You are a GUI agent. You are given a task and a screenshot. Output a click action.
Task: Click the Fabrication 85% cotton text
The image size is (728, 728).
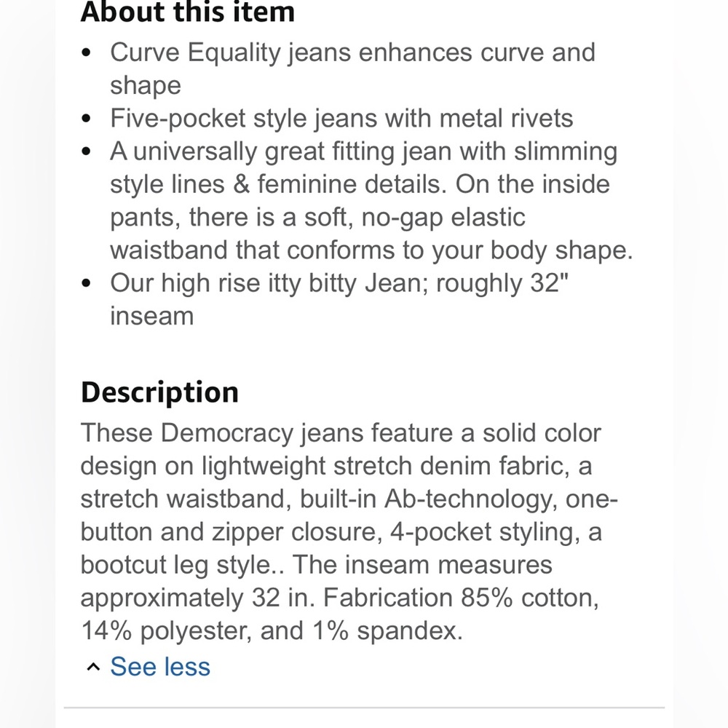461,598
